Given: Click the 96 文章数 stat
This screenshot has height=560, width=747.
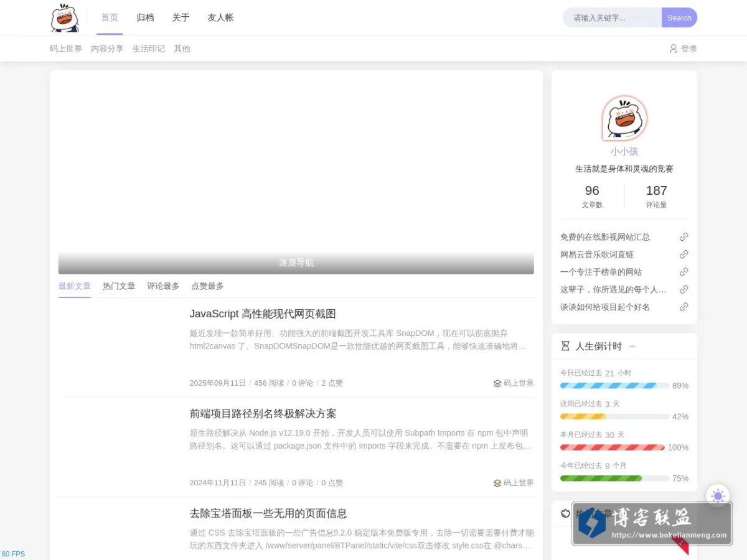Looking at the screenshot, I should tap(592, 197).
